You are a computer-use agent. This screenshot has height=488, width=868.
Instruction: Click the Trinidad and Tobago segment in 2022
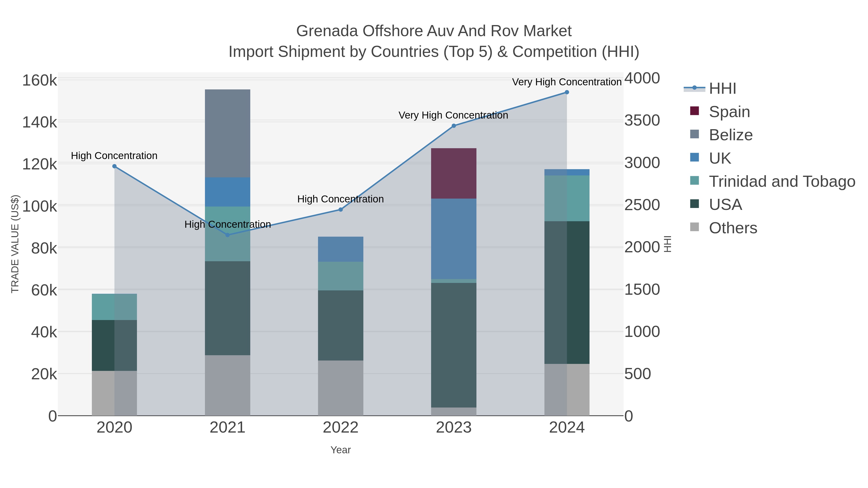pyautogui.click(x=341, y=276)
